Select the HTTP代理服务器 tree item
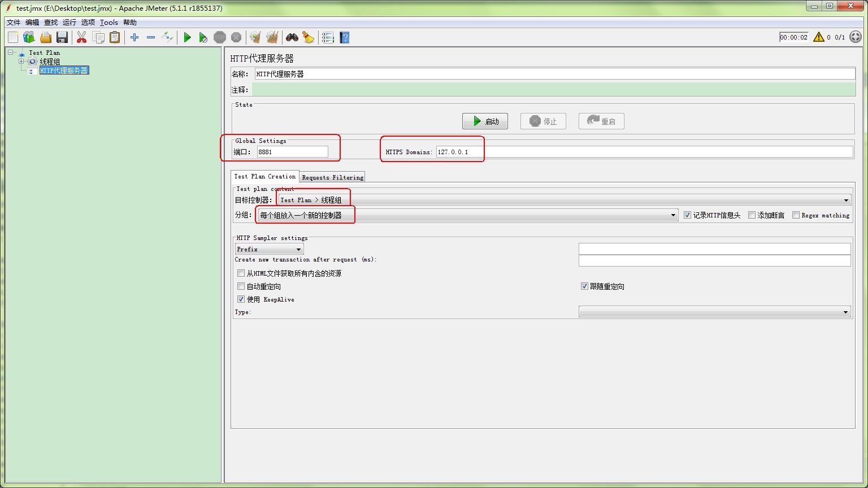Image resolution: width=868 pixels, height=488 pixels. coord(64,71)
